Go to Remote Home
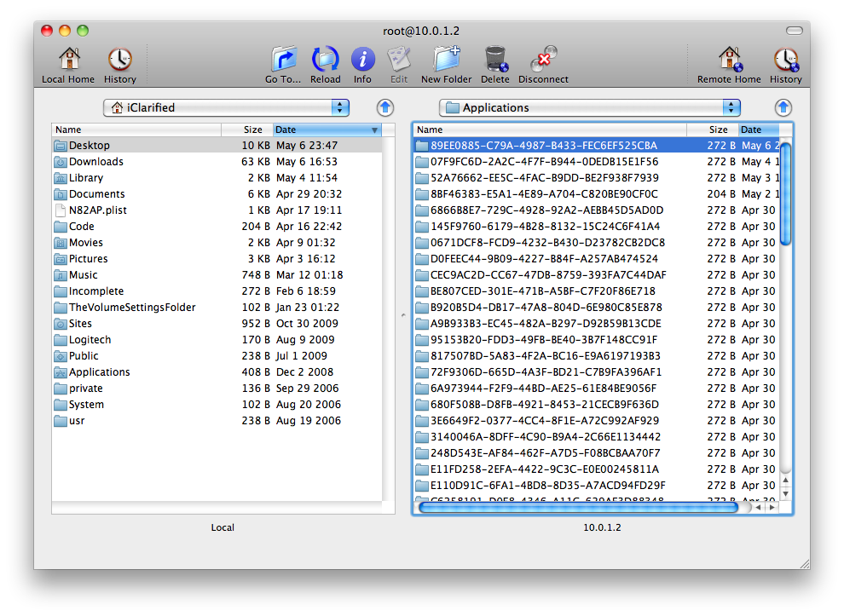Viewport: 844px width, 616px height. 729,60
